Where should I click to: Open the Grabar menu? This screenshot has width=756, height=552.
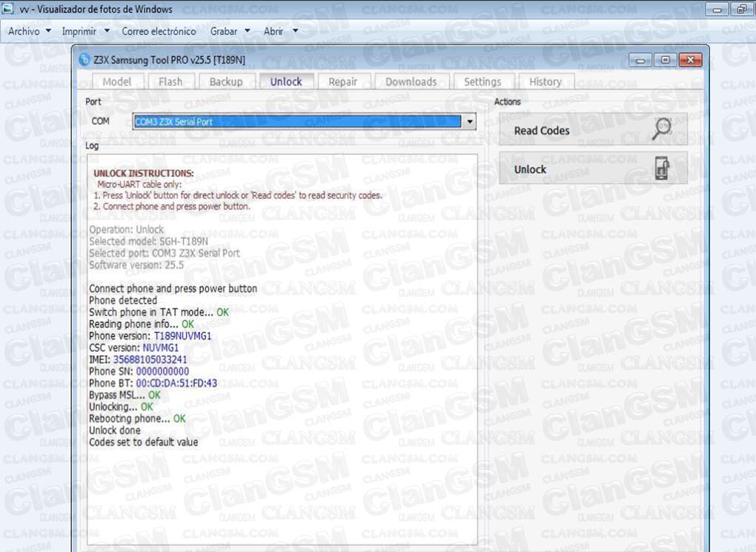(x=224, y=31)
